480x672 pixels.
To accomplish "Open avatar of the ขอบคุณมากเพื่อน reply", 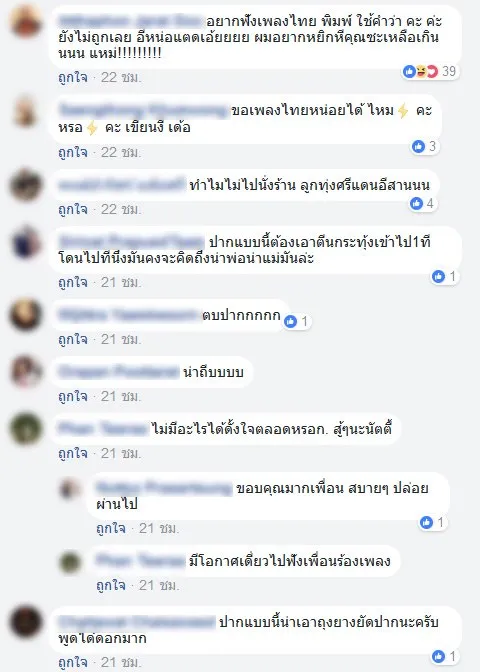I will (x=69, y=489).
